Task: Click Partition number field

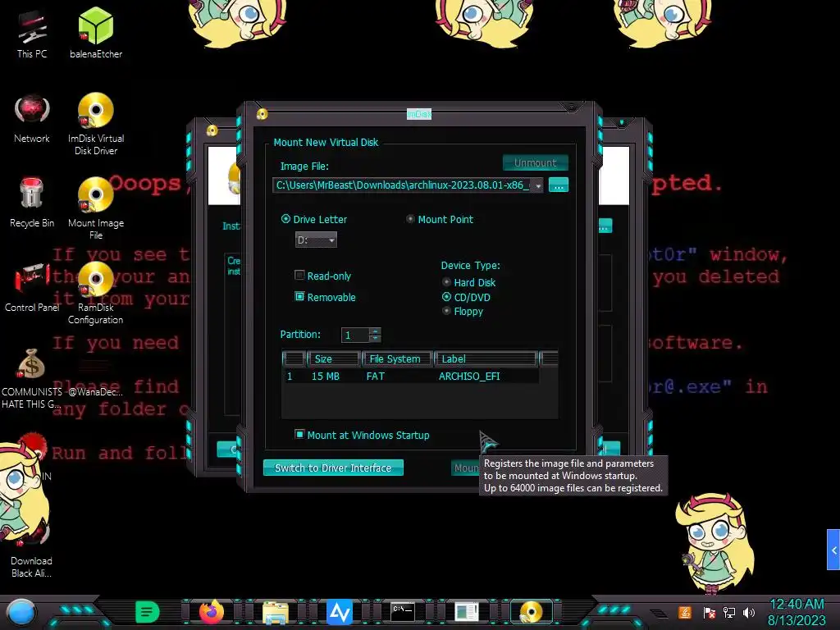Action: [x=355, y=336]
